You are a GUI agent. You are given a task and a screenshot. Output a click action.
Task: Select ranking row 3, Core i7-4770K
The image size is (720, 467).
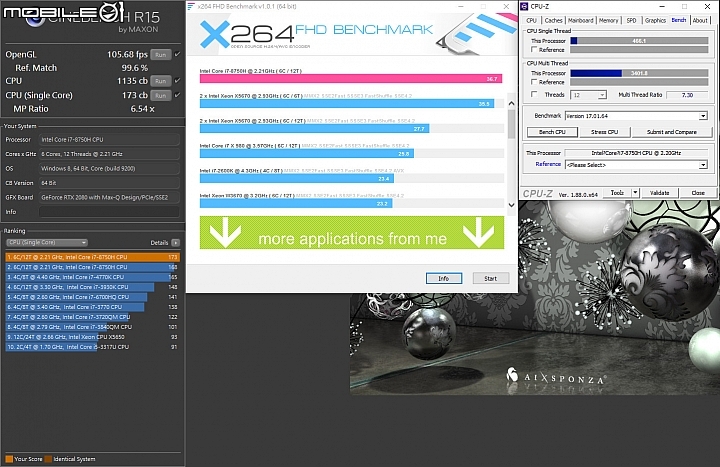click(x=92, y=277)
